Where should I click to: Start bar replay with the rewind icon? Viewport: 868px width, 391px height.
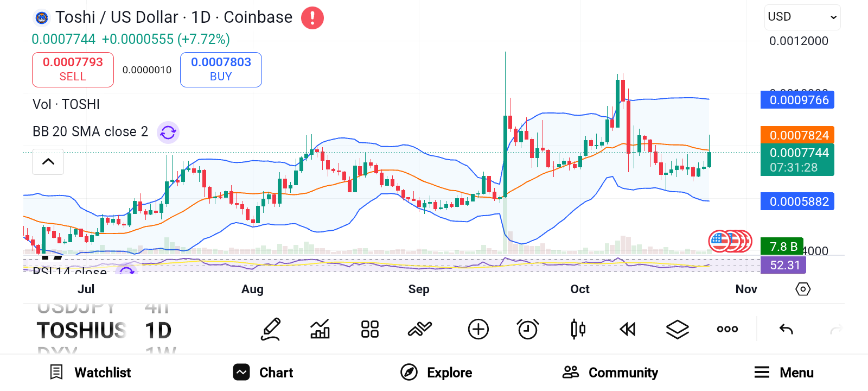click(628, 329)
